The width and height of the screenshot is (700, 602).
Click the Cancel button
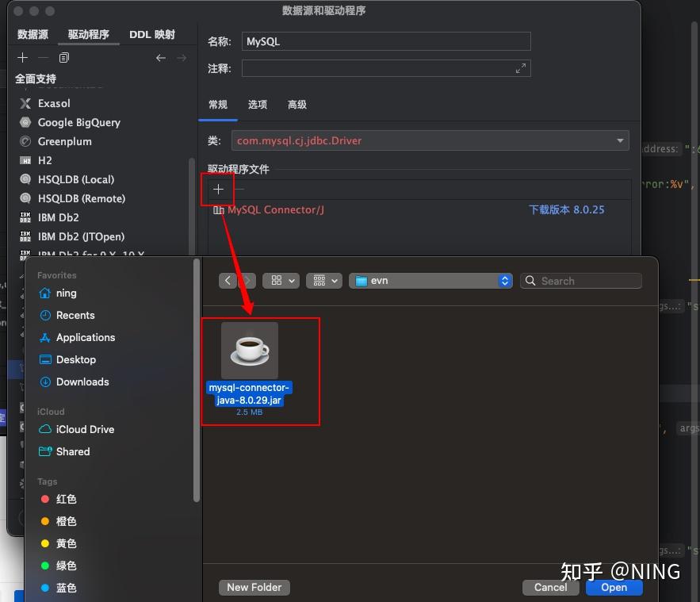pyautogui.click(x=550, y=587)
